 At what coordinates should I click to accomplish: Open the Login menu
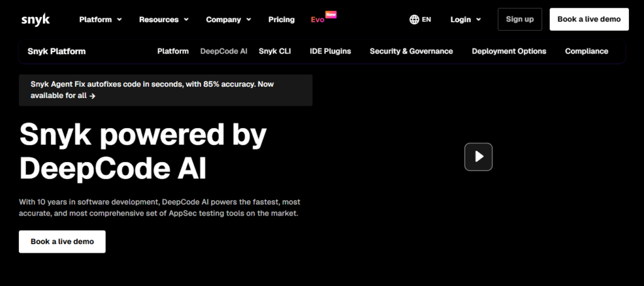[x=466, y=19]
